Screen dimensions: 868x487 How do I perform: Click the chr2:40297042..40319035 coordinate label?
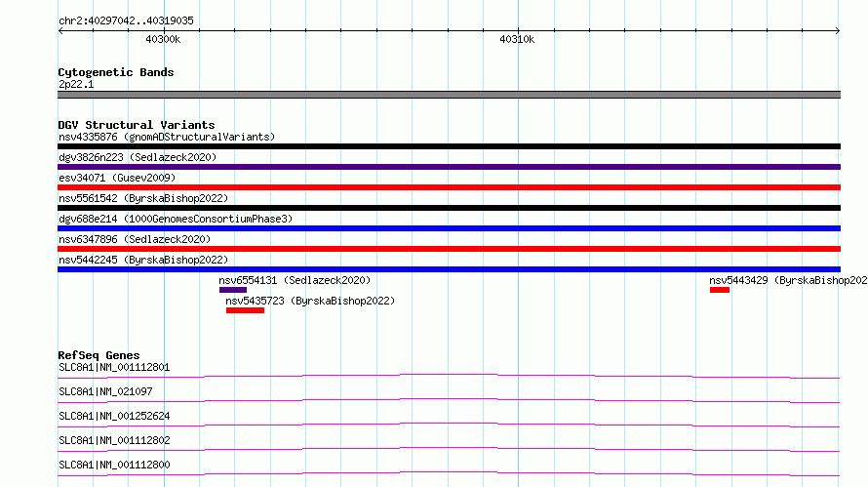(x=126, y=20)
